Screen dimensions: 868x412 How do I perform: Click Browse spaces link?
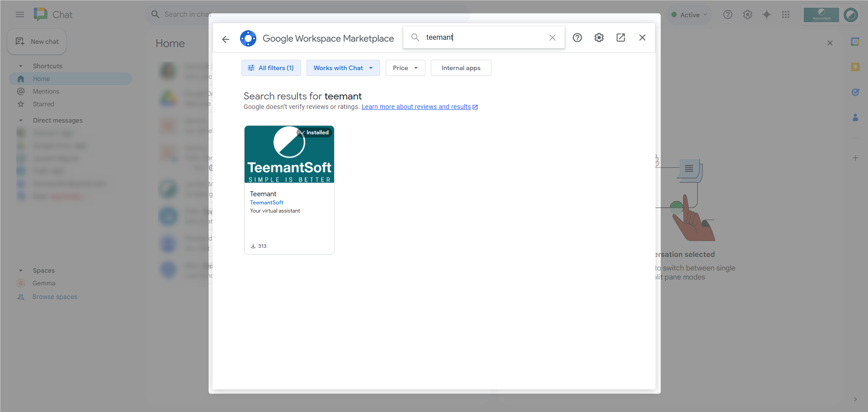pos(55,297)
